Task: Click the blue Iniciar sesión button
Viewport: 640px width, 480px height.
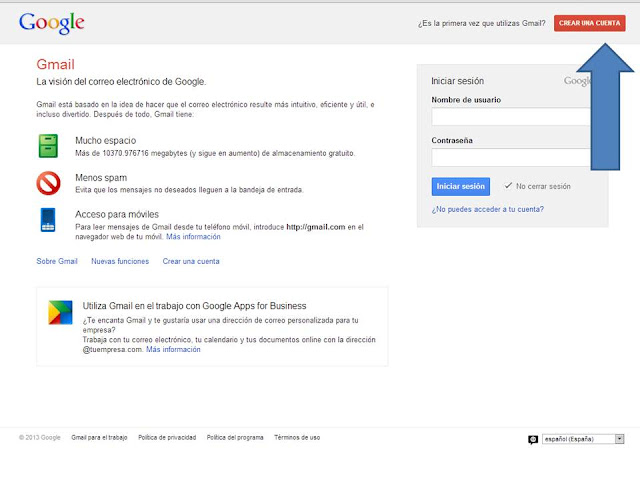Action: pos(460,187)
